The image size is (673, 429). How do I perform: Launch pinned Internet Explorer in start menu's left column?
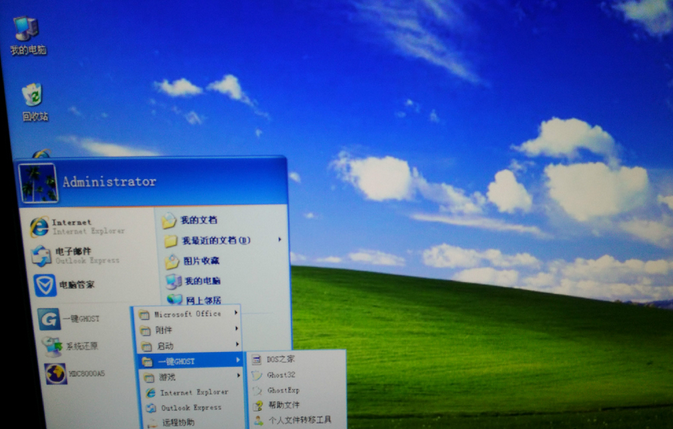point(78,227)
